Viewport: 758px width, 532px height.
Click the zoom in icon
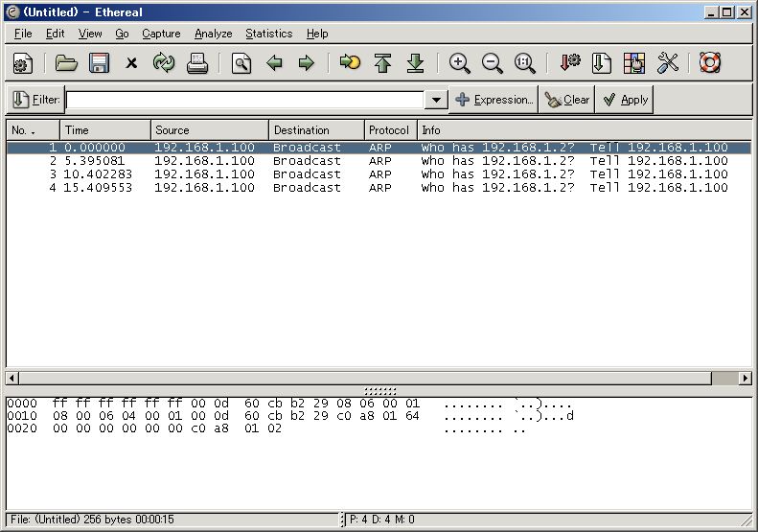pyautogui.click(x=459, y=63)
